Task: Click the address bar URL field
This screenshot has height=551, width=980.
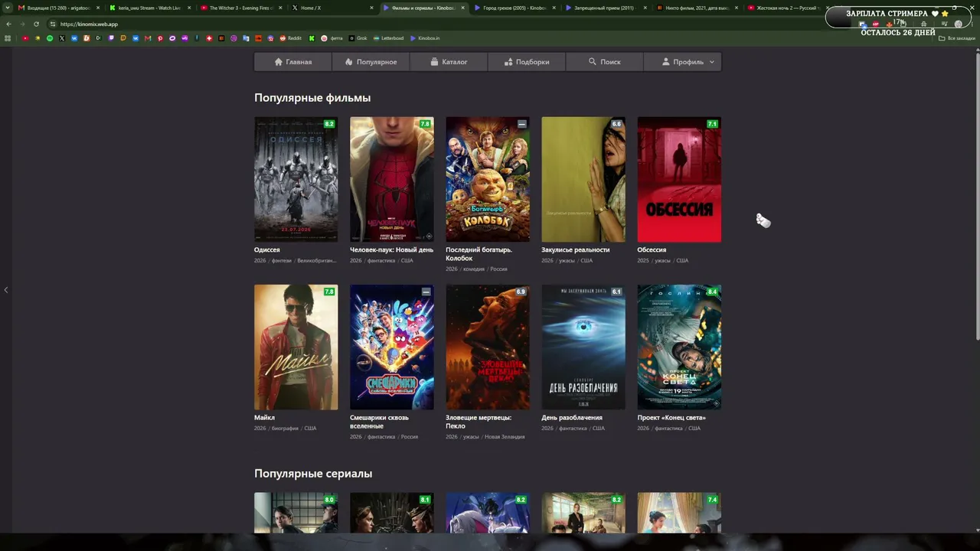Action: point(436,24)
